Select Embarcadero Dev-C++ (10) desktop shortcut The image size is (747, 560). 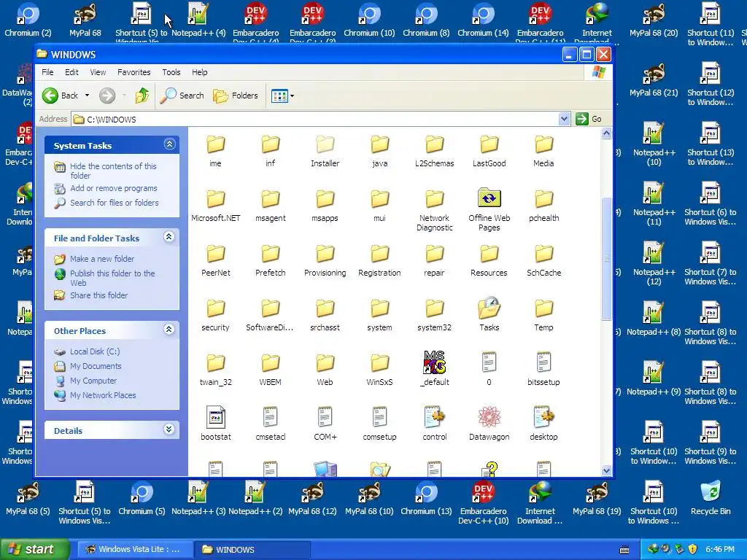pyautogui.click(x=483, y=503)
